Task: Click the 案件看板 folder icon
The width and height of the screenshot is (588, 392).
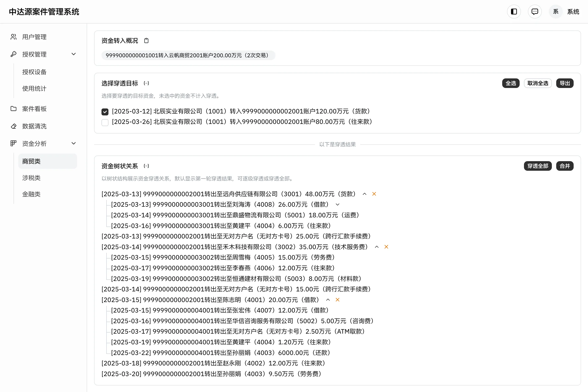Action: tap(14, 109)
